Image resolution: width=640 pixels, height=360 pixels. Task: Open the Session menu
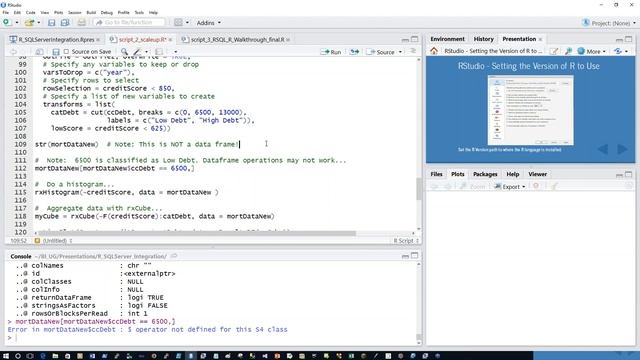(x=75, y=13)
